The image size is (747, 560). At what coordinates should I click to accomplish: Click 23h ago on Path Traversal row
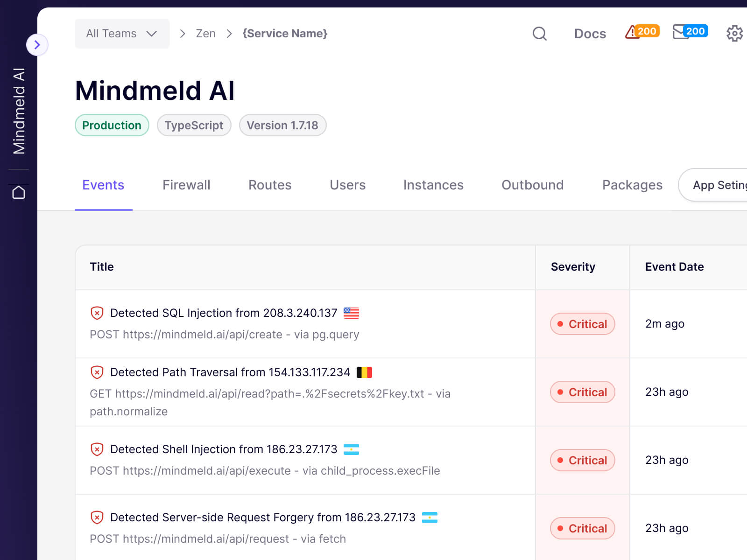(x=667, y=392)
